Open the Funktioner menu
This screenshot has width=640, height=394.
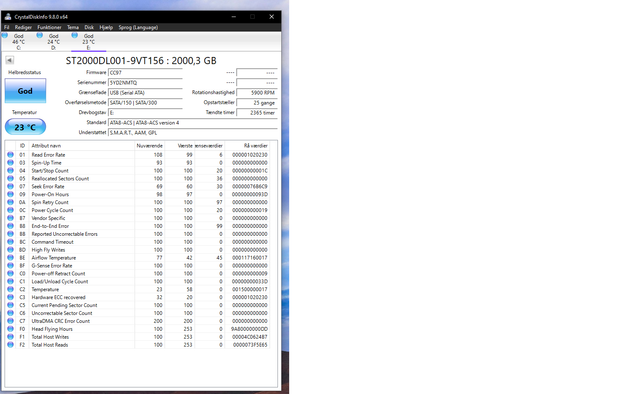(x=49, y=27)
